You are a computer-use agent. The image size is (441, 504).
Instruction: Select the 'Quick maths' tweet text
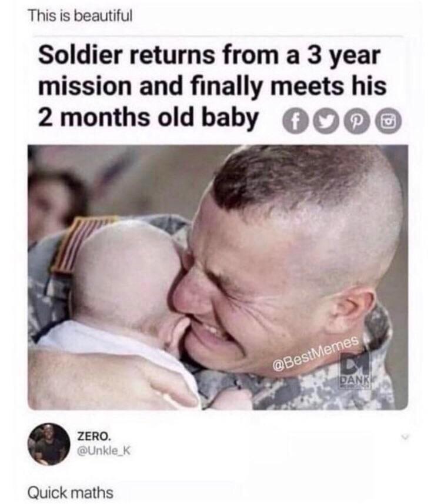tap(71, 492)
